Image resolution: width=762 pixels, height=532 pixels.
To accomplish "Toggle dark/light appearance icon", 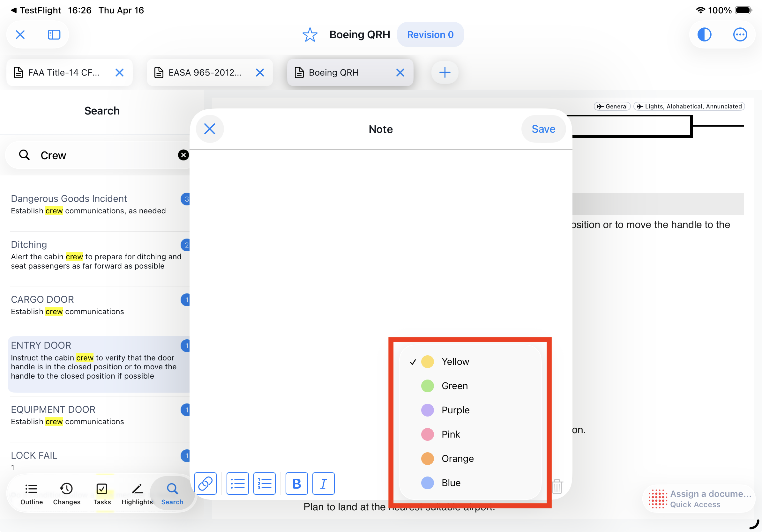I will pos(704,34).
